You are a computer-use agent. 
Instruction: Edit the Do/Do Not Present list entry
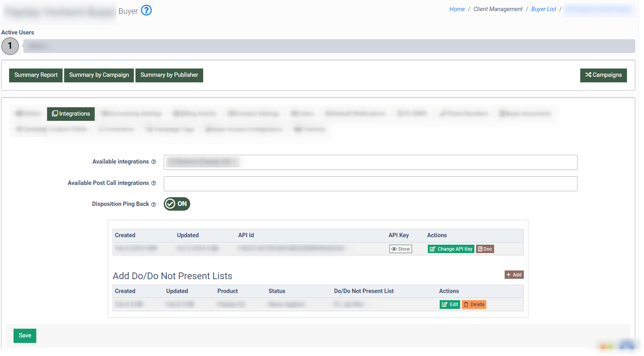pyautogui.click(x=450, y=305)
